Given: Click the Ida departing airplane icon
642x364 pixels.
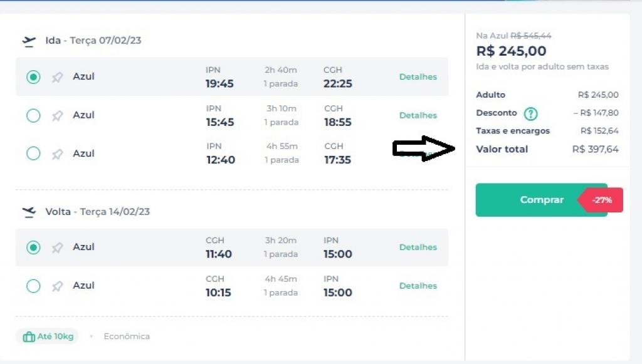Looking at the screenshot, I should [29, 41].
